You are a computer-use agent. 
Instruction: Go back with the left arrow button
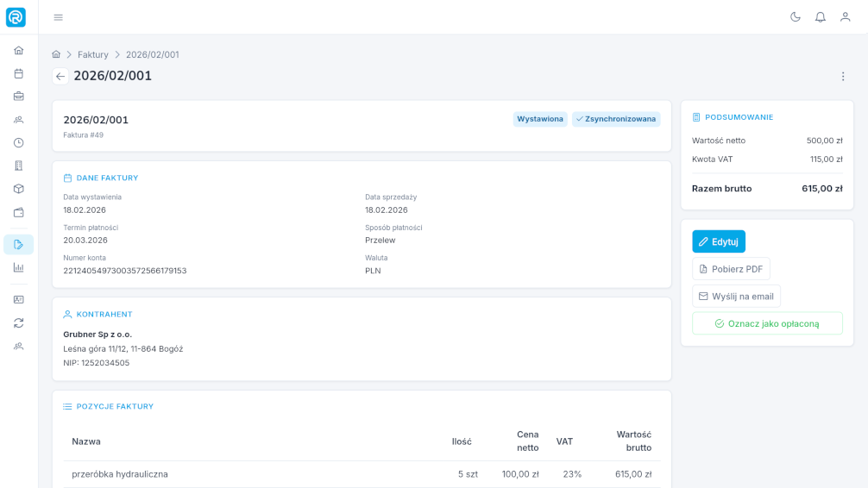(x=60, y=77)
